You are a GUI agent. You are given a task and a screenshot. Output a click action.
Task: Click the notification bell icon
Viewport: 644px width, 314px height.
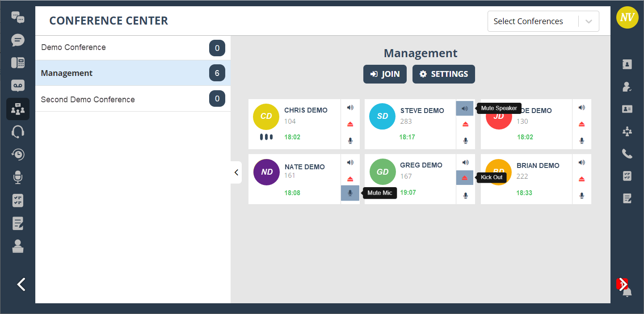click(627, 293)
